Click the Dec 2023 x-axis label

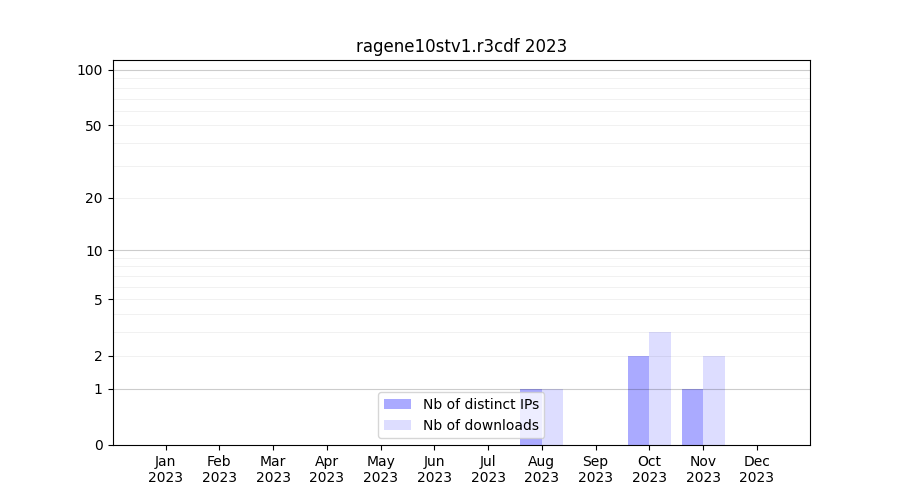click(756, 469)
